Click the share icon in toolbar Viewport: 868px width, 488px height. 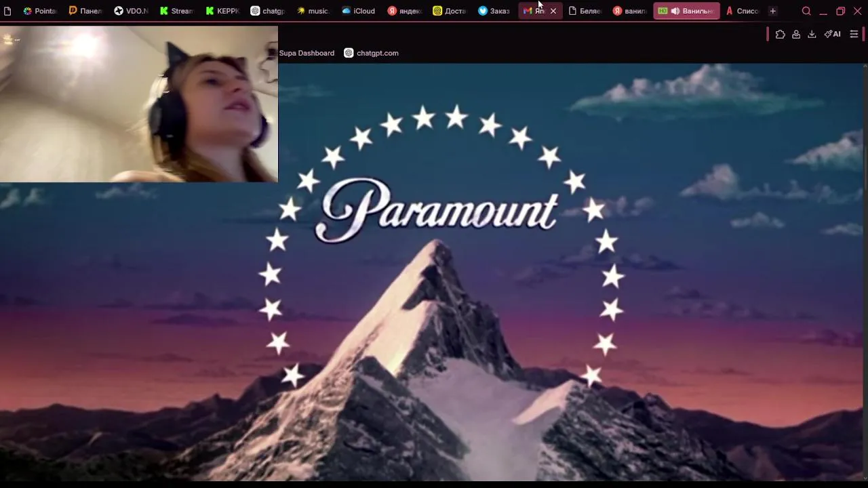[x=796, y=35]
